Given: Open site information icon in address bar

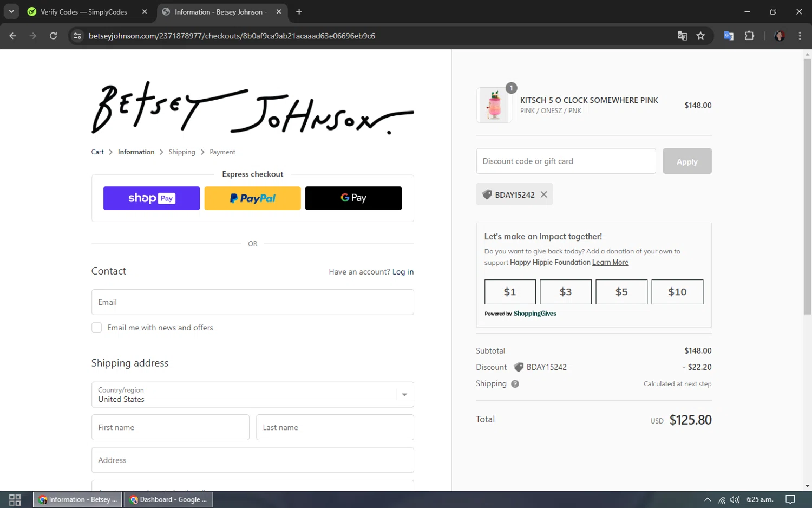Looking at the screenshot, I should (x=77, y=36).
